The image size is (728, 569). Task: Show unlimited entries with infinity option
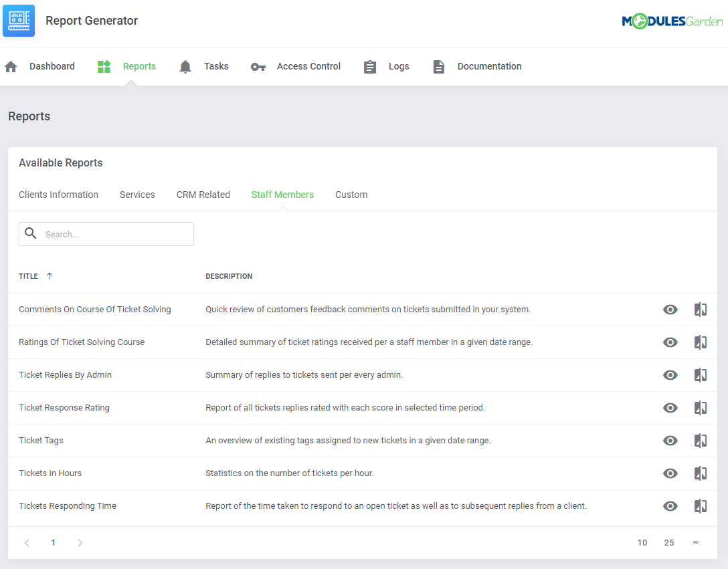(695, 542)
